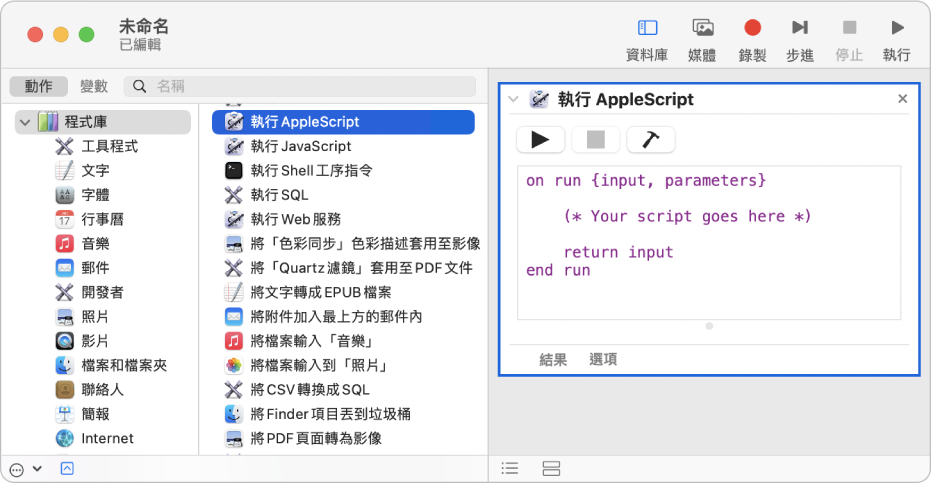Screen dimensions: 931x484
Task: Click the 名稱 search field
Action: (x=310, y=86)
